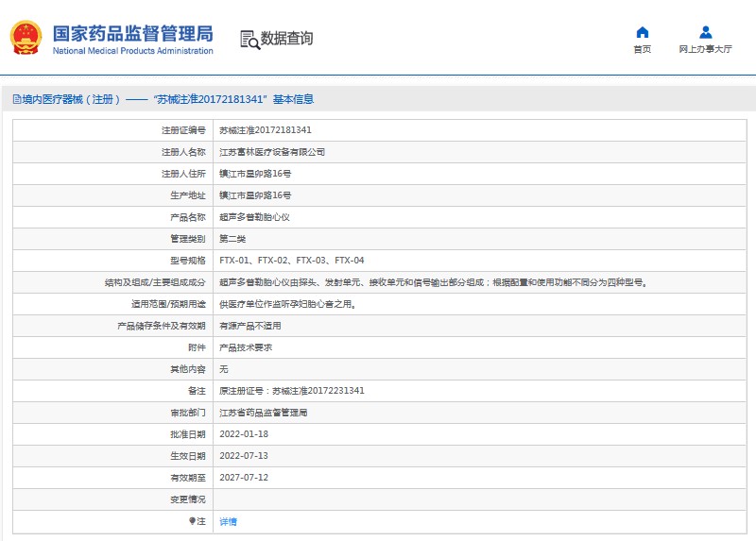Click the document icon before 境内医疗器械
This screenshot has height=541, width=756.
point(14,99)
